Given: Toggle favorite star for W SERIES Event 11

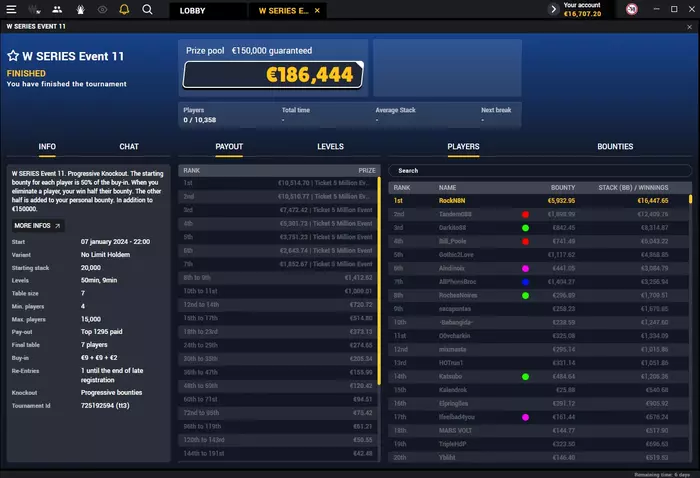Looking at the screenshot, I should (x=13, y=56).
